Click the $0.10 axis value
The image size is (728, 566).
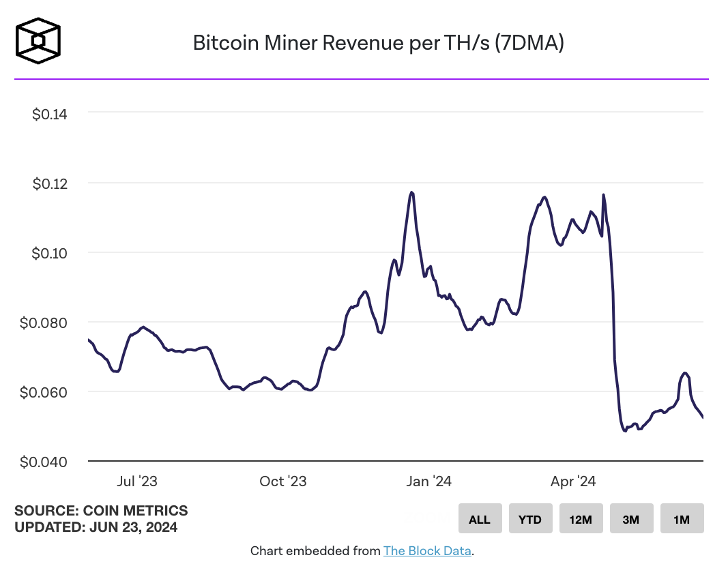pos(50,253)
